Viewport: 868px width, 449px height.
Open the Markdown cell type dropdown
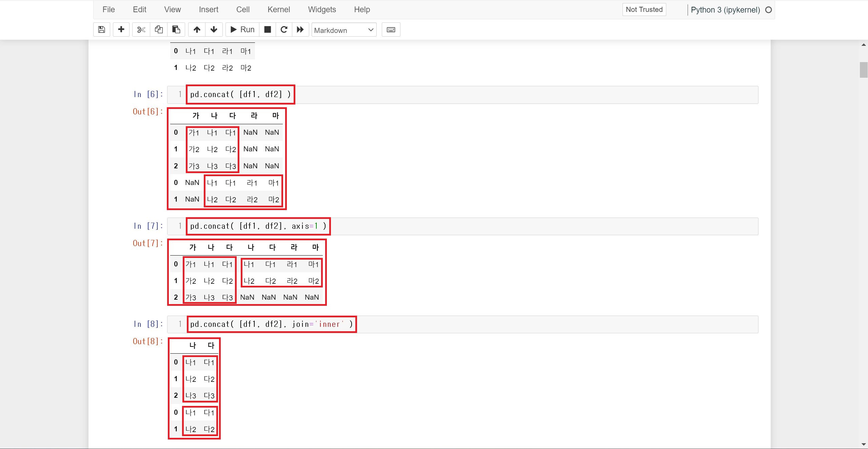pos(344,30)
